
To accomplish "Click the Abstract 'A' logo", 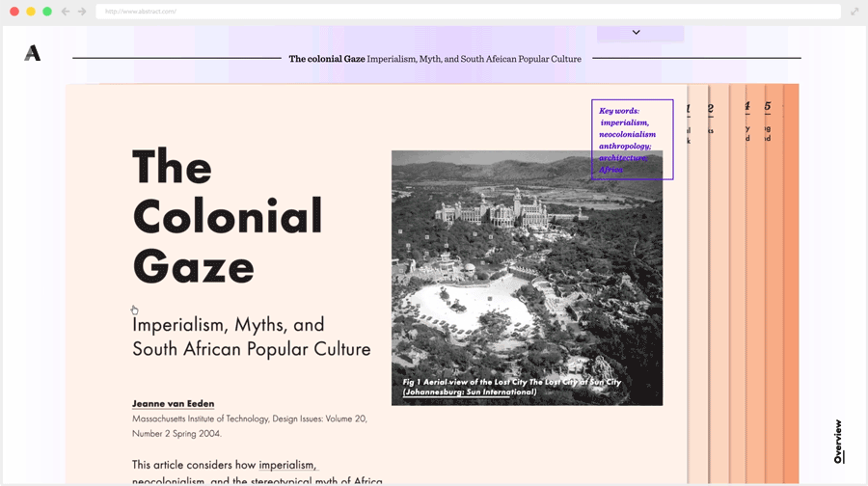I will (x=33, y=53).
